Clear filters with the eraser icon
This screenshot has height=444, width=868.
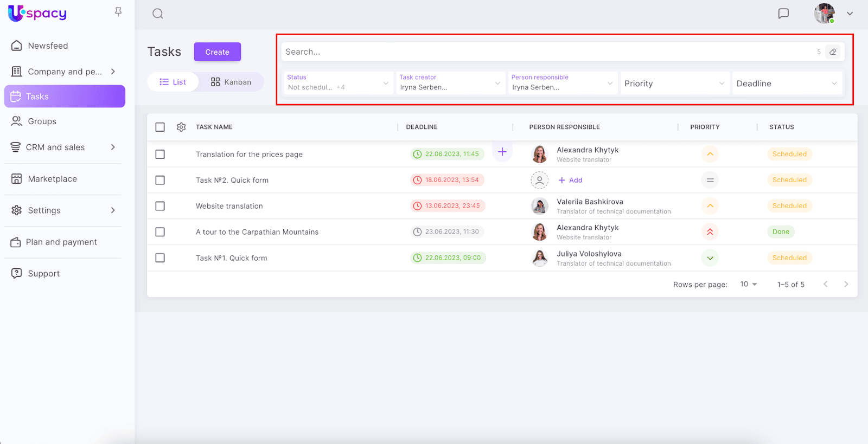(x=833, y=52)
